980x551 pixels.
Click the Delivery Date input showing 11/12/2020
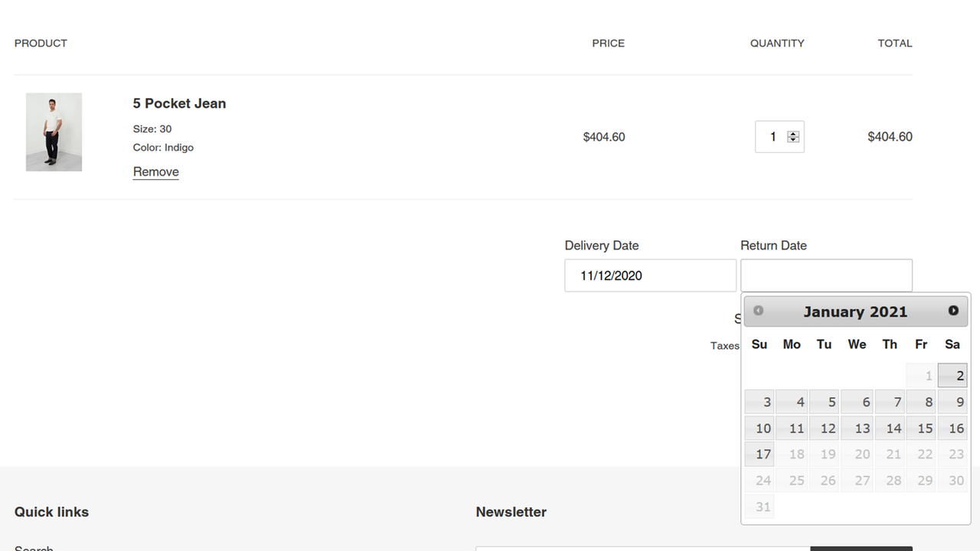pyautogui.click(x=650, y=275)
